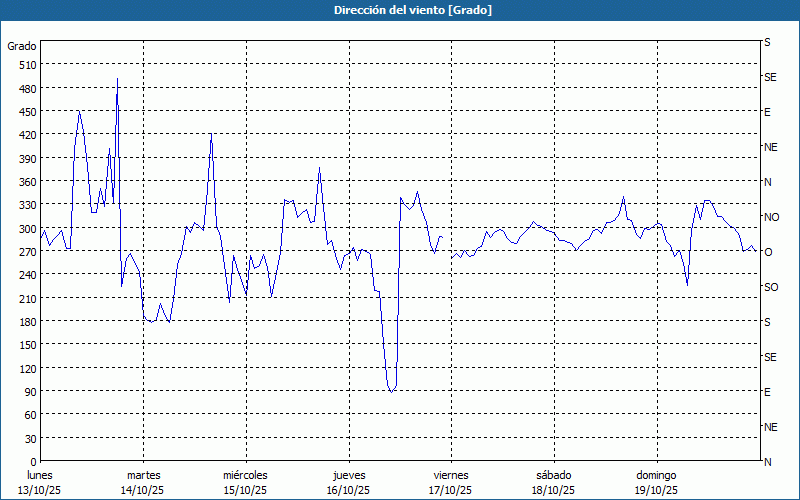This screenshot has width=800, height=500.
Task: Click the 'SO' compass label on right axis
Action: coord(771,287)
